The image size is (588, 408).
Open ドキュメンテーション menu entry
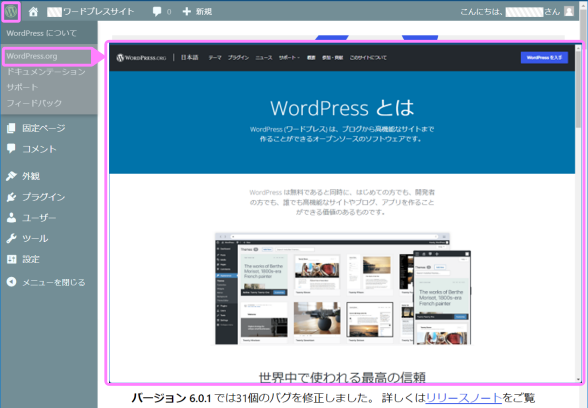(46, 72)
